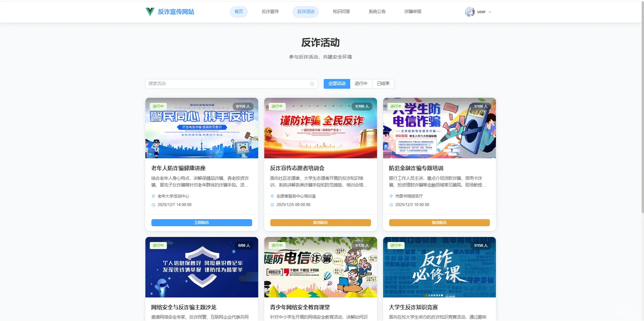Open the 诈骗举报 page

tap(413, 11)
